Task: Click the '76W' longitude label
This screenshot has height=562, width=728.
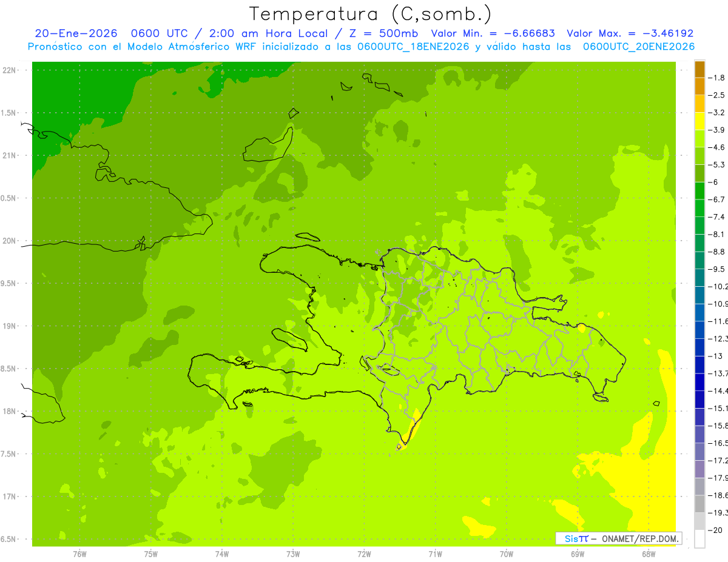Action: pos(79,554)
